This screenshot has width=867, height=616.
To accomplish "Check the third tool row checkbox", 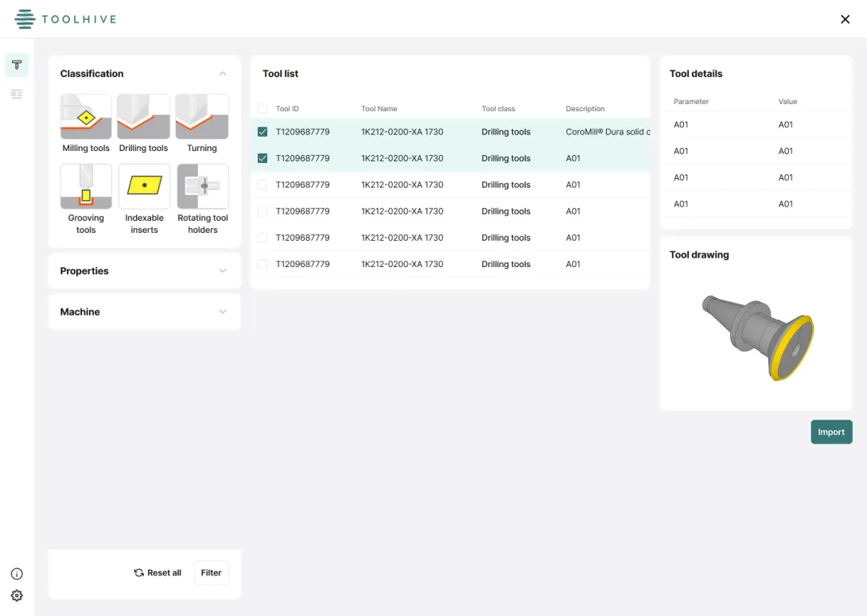I will 262,184.
